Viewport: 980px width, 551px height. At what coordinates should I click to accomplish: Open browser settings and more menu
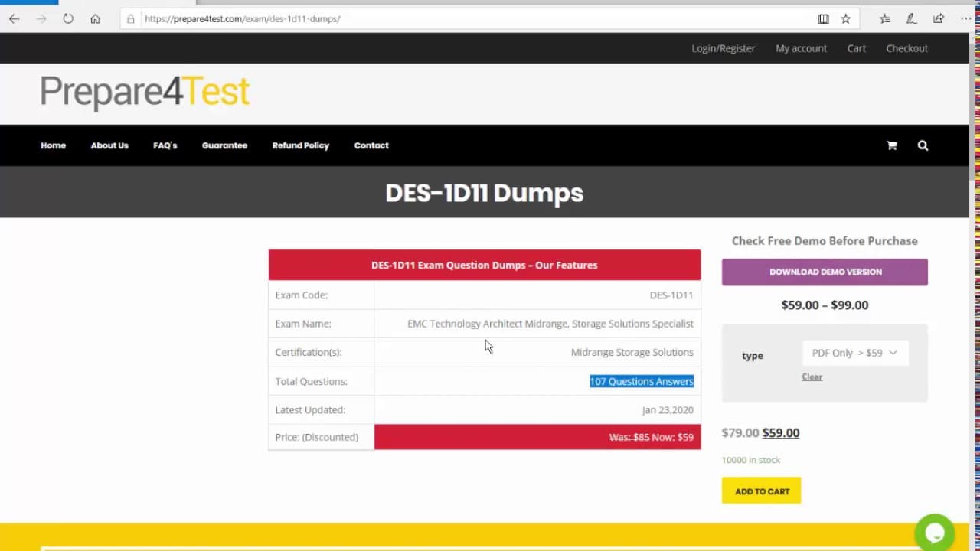point(965,18)
